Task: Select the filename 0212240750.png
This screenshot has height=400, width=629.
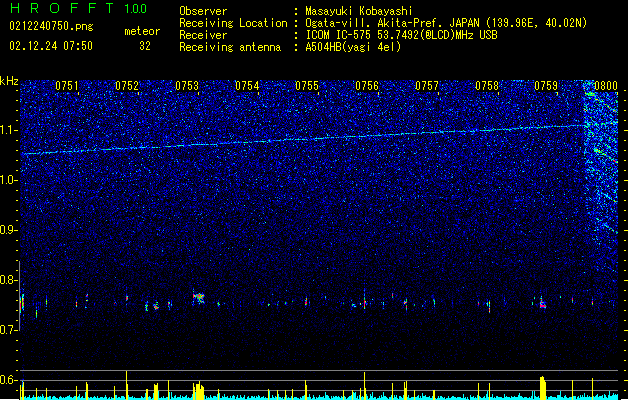Action: point(51,26)
